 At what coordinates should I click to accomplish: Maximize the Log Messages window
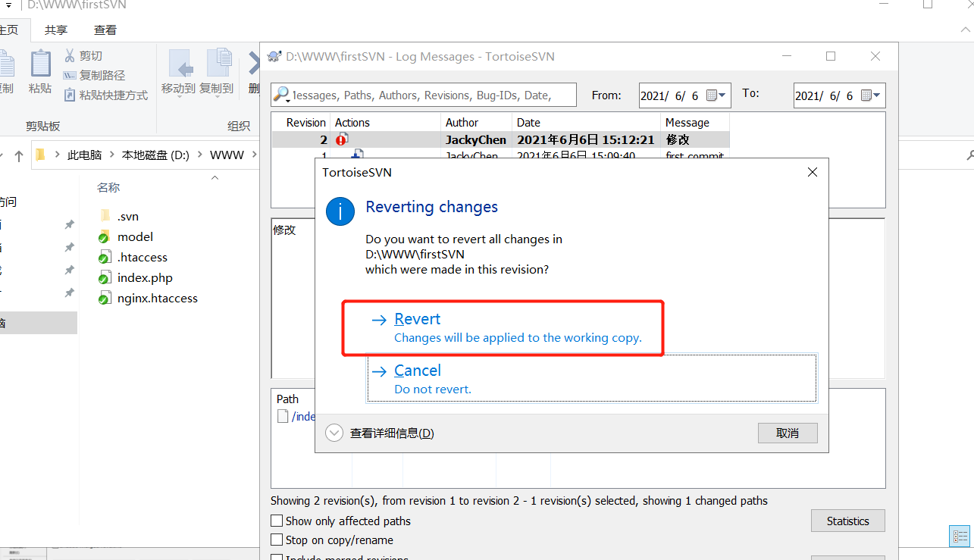click(831, 56)
